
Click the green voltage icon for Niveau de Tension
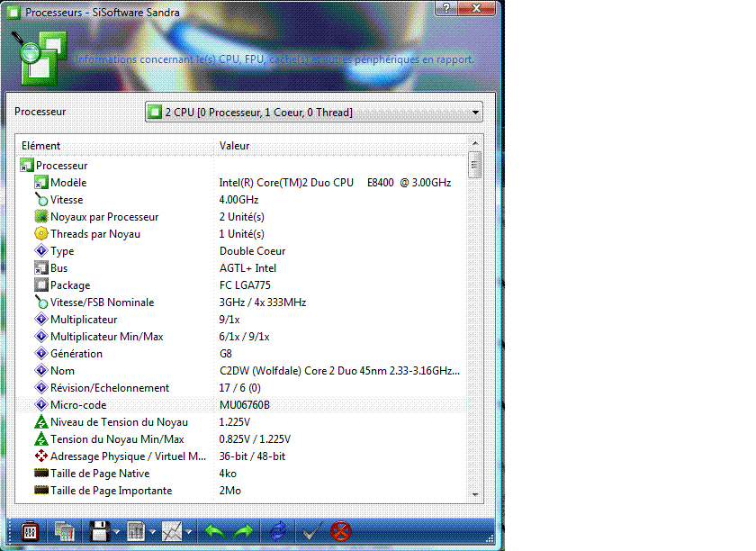41,422
